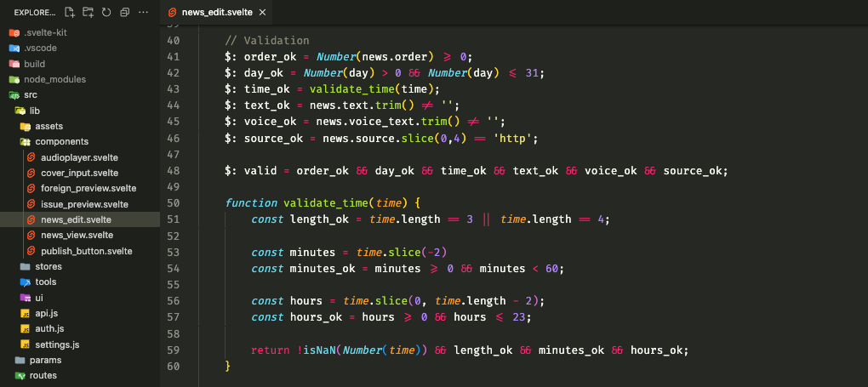Click the Svelte icon beside audioplayer.svelte
This screenshot has width=868, height=387.
pyautogui.click(x=31, y=157)
